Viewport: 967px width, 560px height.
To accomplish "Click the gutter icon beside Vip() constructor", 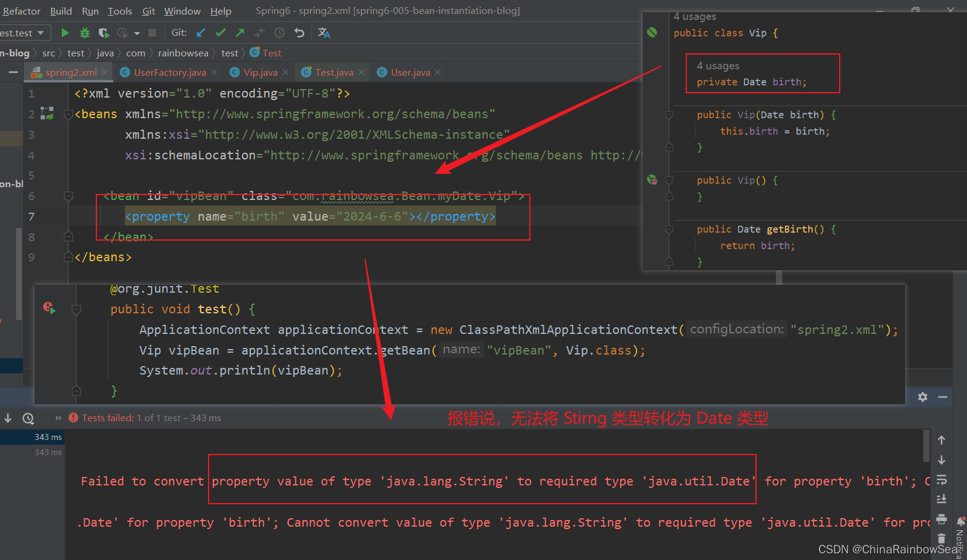I will click(x=652, y=179).
